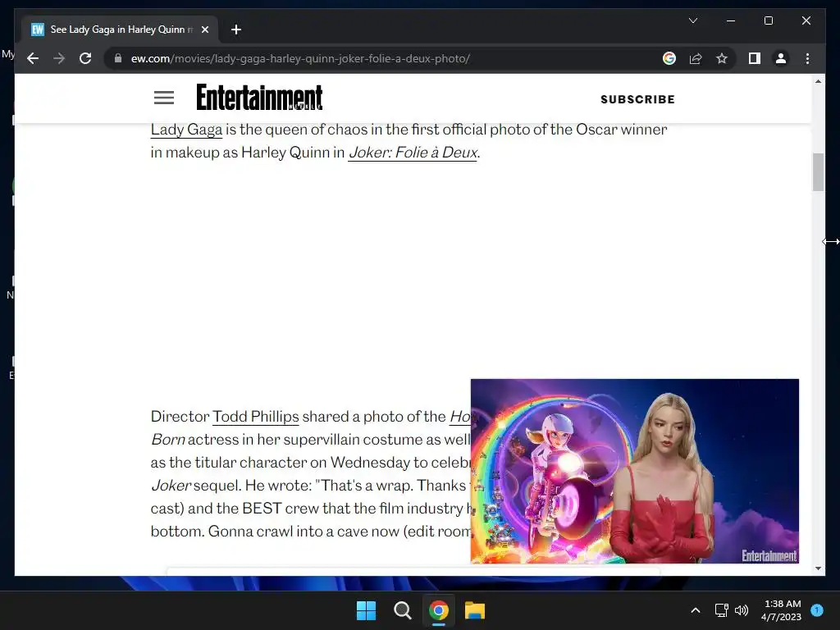Bookmark this tab with the star
Viewport: 840px width, 630px height.
tap(722, 58)
